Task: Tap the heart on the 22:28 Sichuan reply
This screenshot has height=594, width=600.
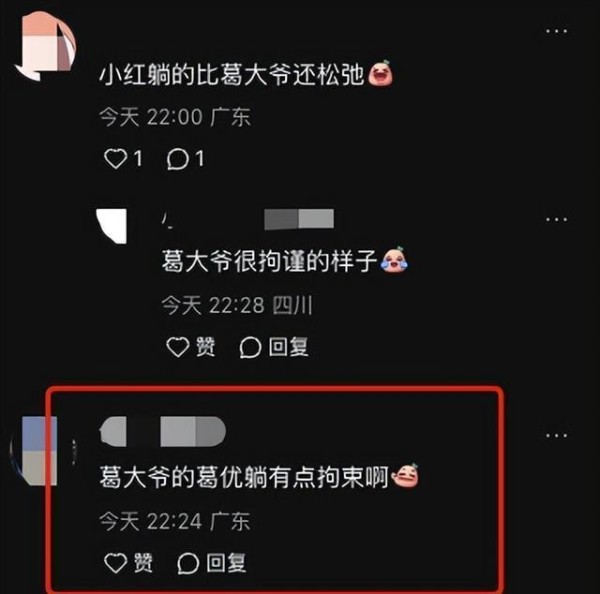Action: (x=178, y=347)
